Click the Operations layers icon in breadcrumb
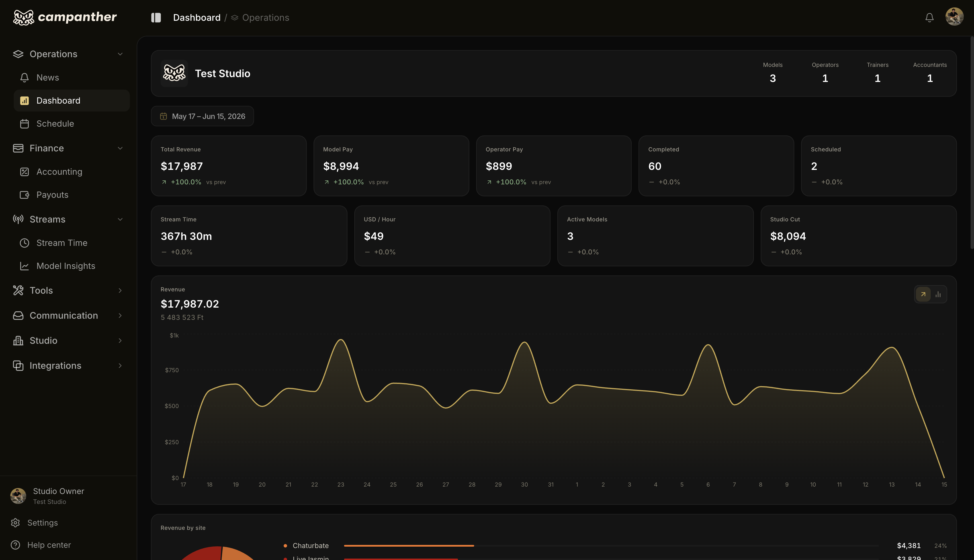This screenshot has height=560, width=974. (x=235, y=18)
